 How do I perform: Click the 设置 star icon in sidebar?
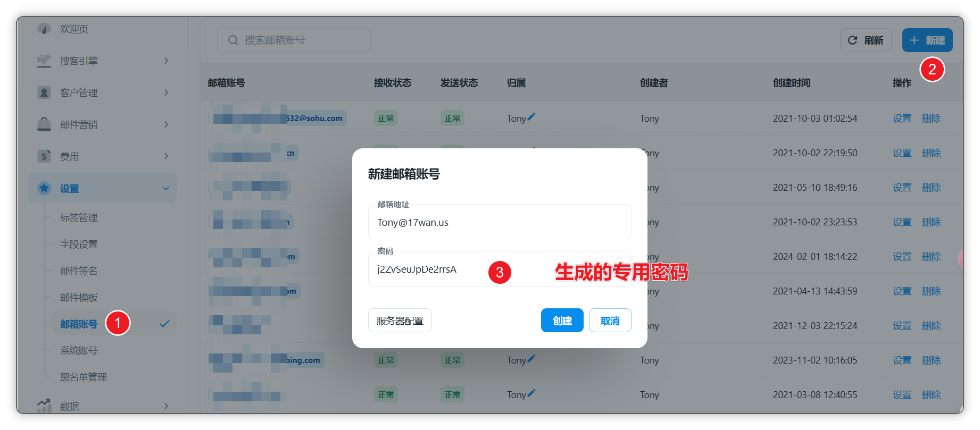(44, 188)
